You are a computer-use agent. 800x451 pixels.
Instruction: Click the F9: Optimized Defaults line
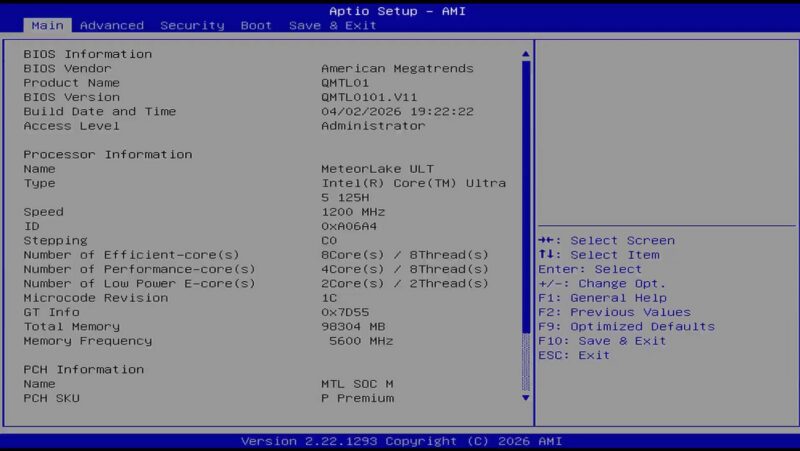coord(626,327)
